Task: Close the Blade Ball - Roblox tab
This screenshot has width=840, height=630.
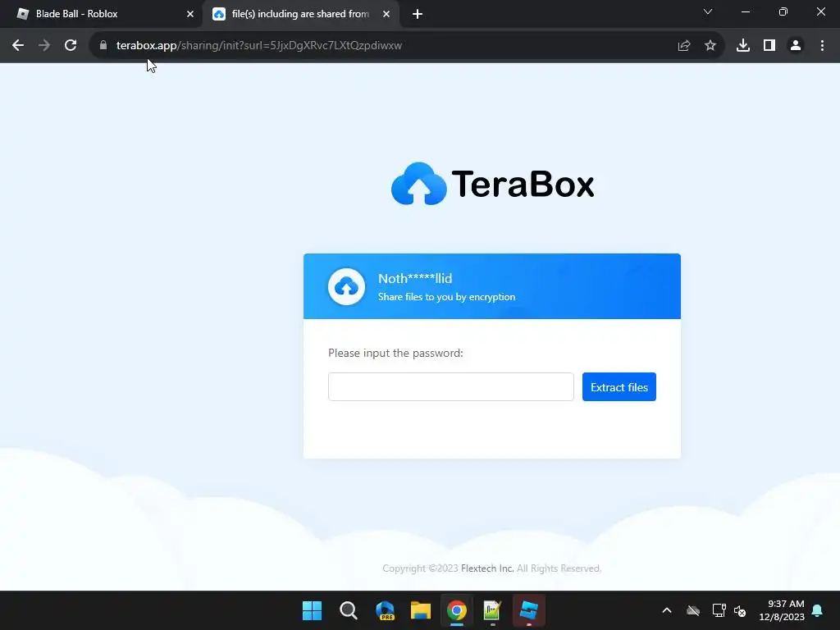Action: click(x=190, y=14)
